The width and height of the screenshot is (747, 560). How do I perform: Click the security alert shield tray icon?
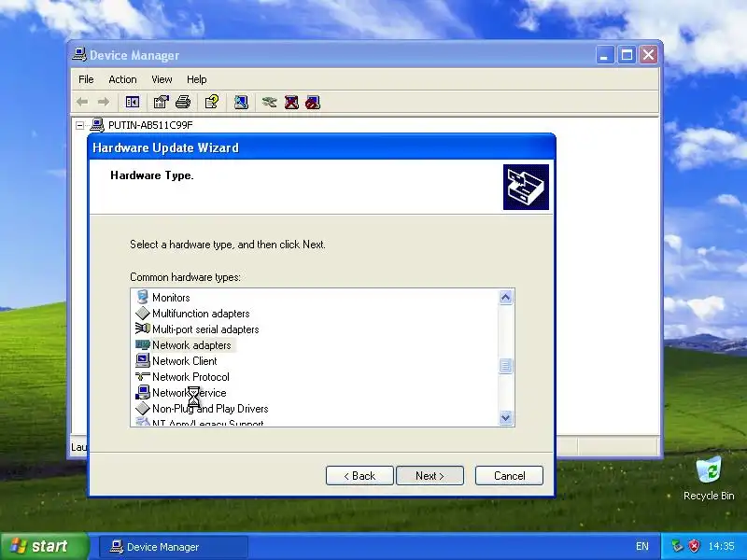pyautogui.click(x=694, y=546)
